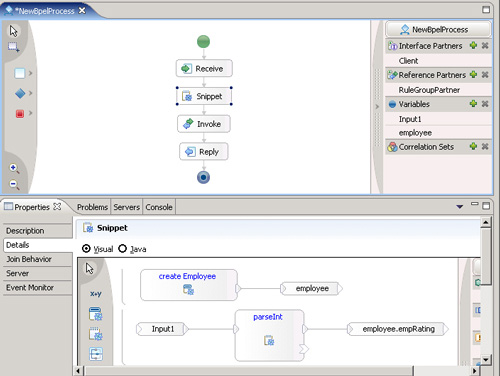Click the blue diamond structures palette icon
The image size is (500, 376).
pos(20,93)
